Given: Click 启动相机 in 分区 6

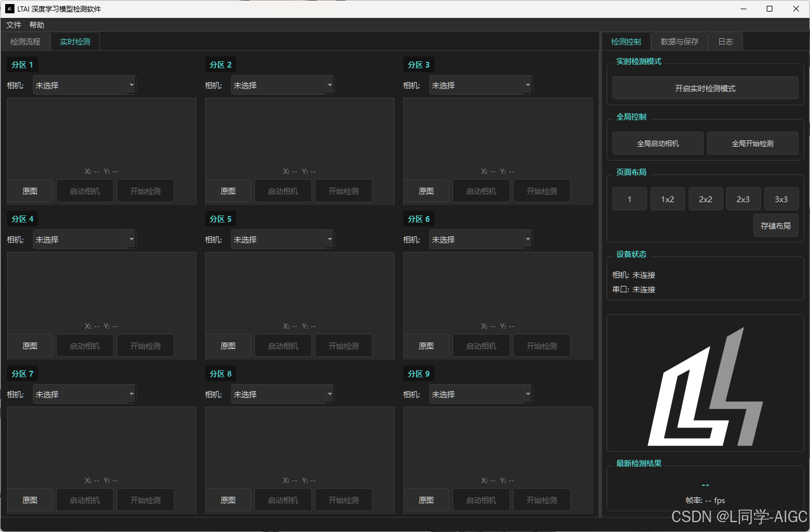Looking at the screenshot, I should (x=481, y=346).
